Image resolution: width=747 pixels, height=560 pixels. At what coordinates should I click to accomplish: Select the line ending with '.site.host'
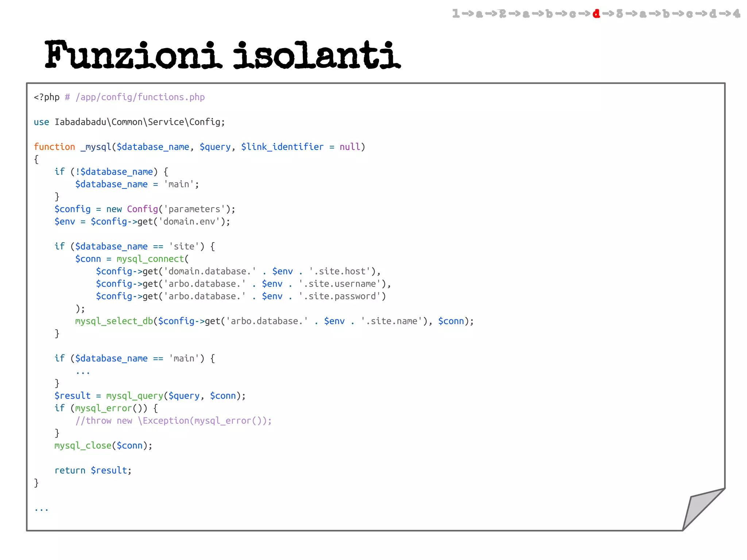pos(238,271)
